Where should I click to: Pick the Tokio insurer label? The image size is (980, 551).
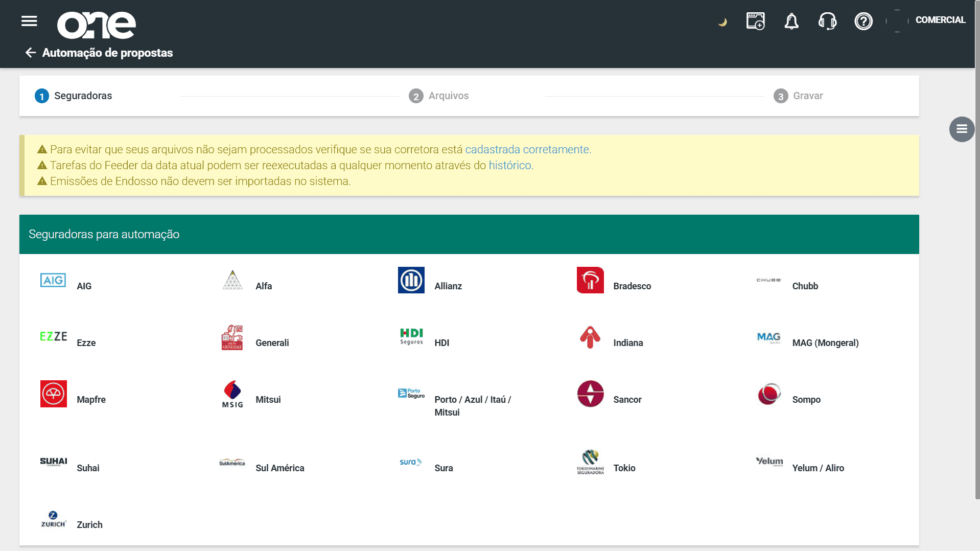point(624,468)
